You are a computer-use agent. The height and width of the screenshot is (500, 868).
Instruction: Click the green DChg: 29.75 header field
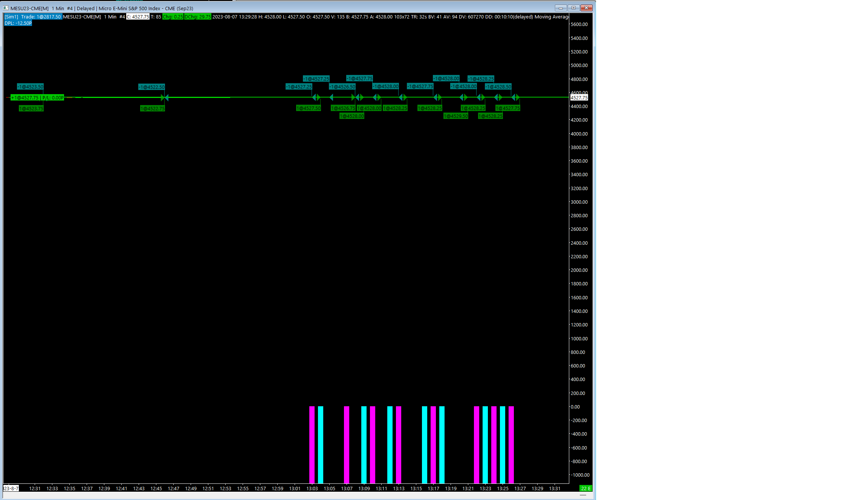click(x=198, y=17)
